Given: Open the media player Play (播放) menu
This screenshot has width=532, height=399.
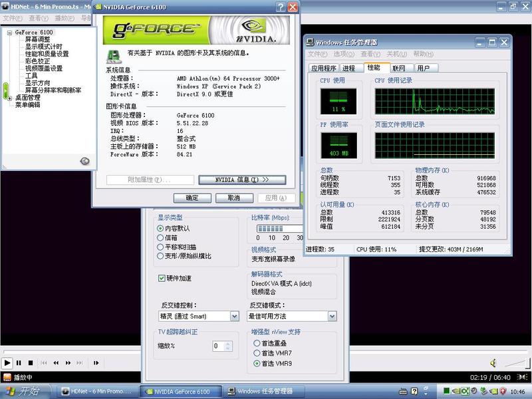Looking at the screenshot, I should tap(65, 18).
